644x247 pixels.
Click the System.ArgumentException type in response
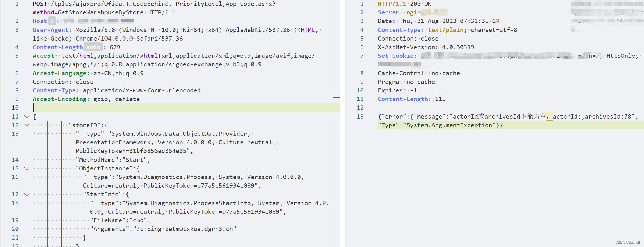coord(449,125)
